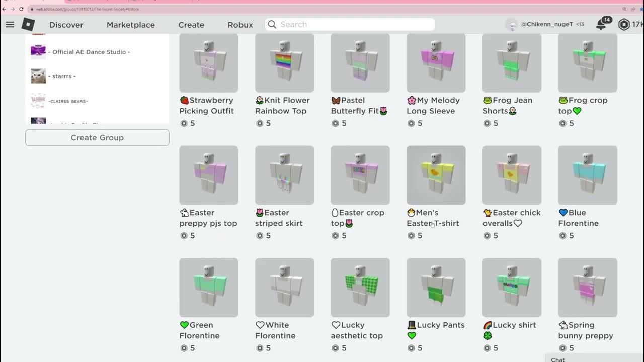Open Blue Florentine thumbnail

(x=588, y=175)
